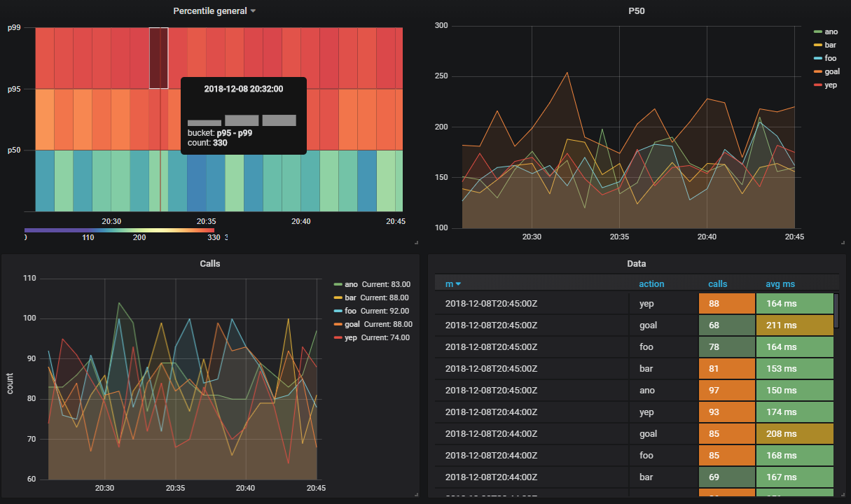Open the Calls panel title menu

click(209, 264)
